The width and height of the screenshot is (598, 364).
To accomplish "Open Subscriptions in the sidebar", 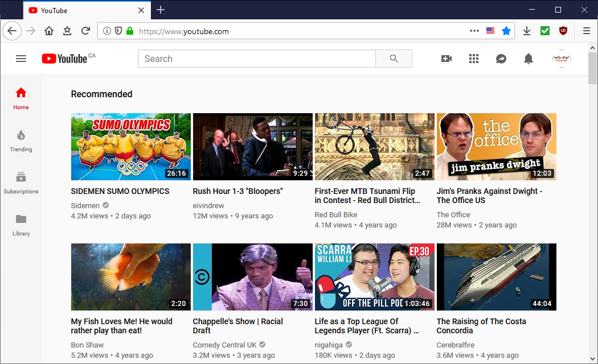I will [x=21, y=183].
